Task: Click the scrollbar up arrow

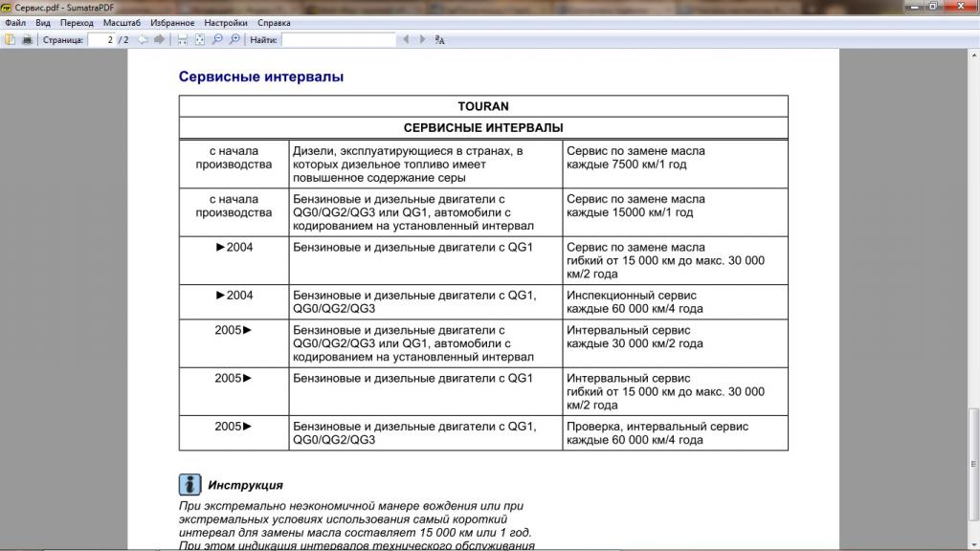Action: (973, 55)
